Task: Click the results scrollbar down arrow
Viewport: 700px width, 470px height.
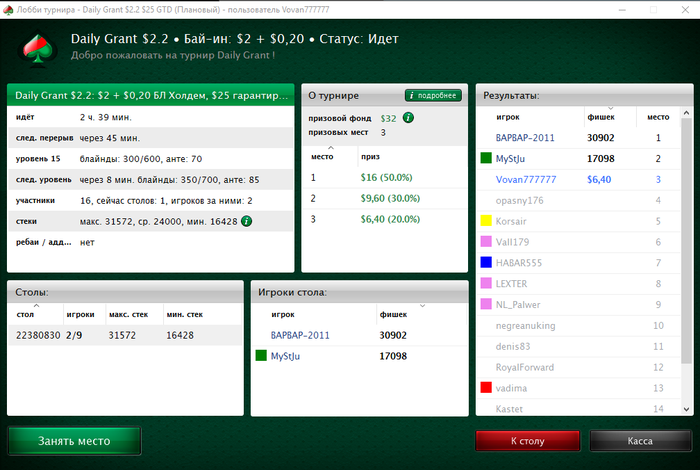Action: [686, 409]
